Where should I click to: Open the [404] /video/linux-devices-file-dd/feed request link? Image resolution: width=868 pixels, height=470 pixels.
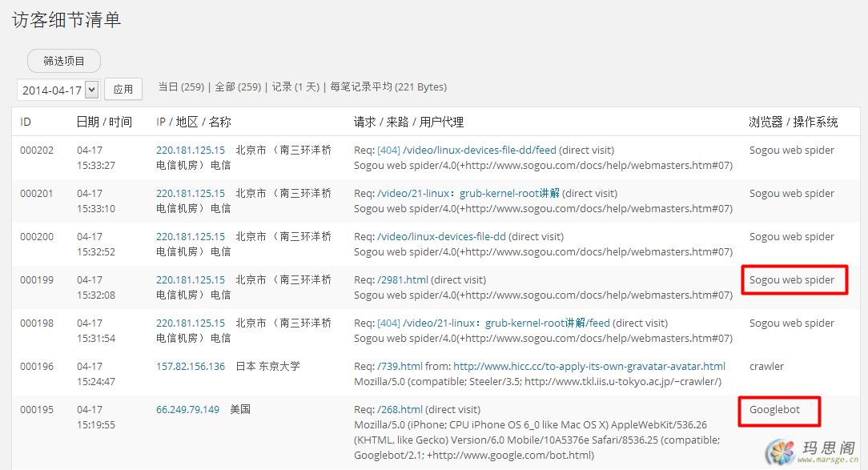click(467, 150)
